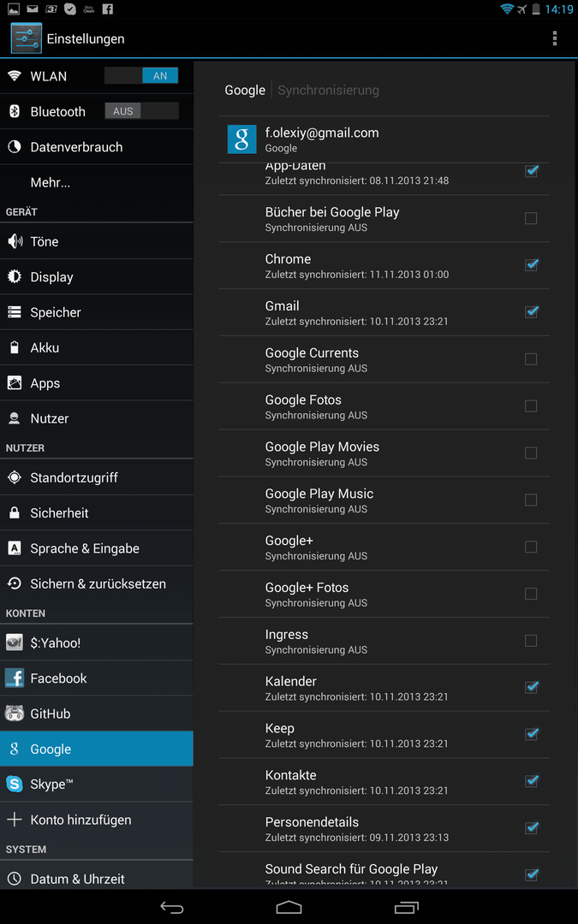Tap the GitHub account icon

[15, 714]
